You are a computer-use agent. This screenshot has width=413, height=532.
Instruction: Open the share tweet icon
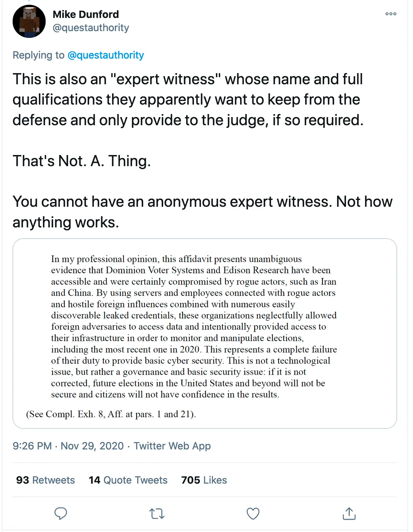tap(349, 513)
